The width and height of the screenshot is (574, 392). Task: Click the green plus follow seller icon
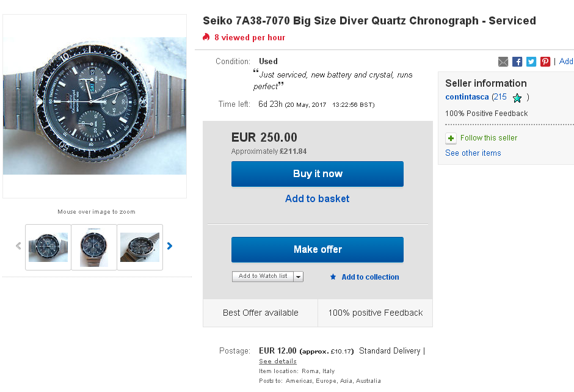click(451, 139)
